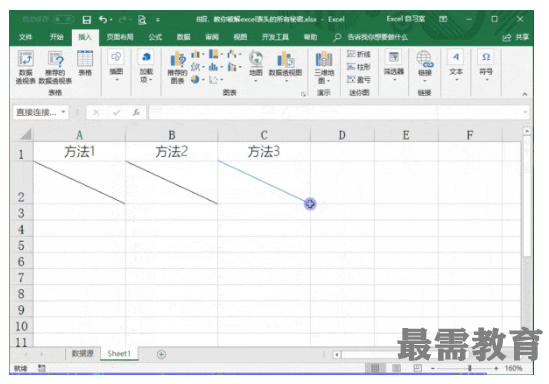Collapse the ribbon with the chevron

click(524, 94)
